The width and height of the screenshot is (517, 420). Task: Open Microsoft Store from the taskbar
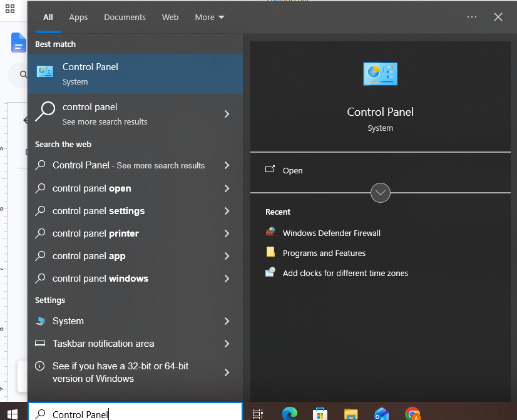[320, 414]
